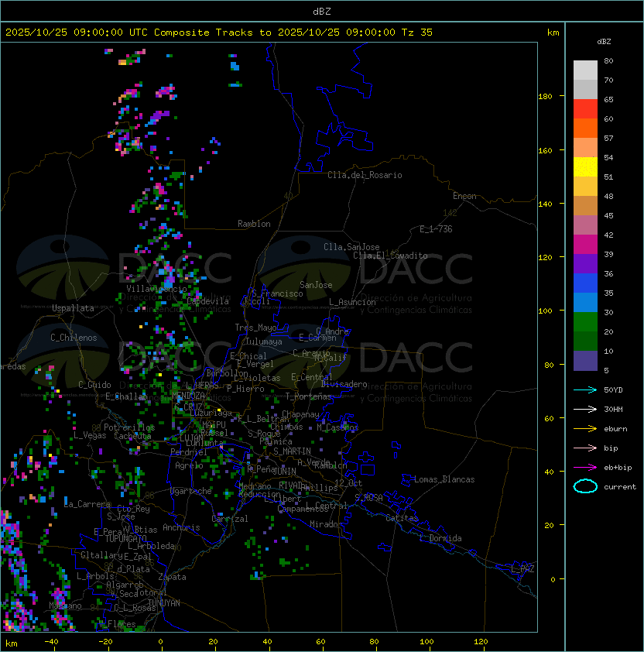Click the '30HM' legend label
644x652 pixels.
(613, 409)
